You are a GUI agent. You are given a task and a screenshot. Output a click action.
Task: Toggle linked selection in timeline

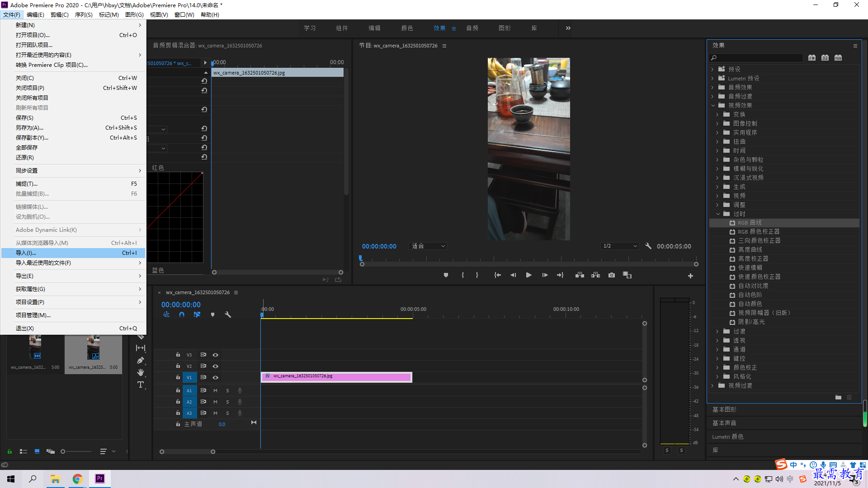(197, 314)
